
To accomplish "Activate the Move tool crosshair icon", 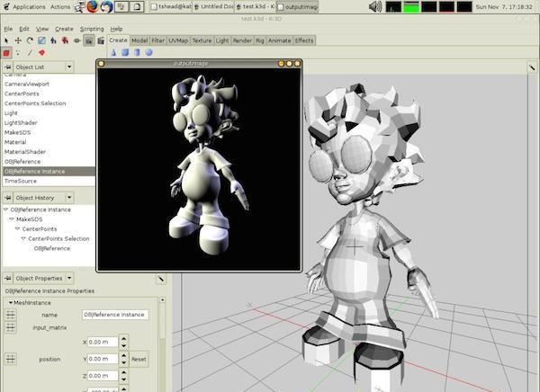I will pyautogui.click(x=18, y=40).
